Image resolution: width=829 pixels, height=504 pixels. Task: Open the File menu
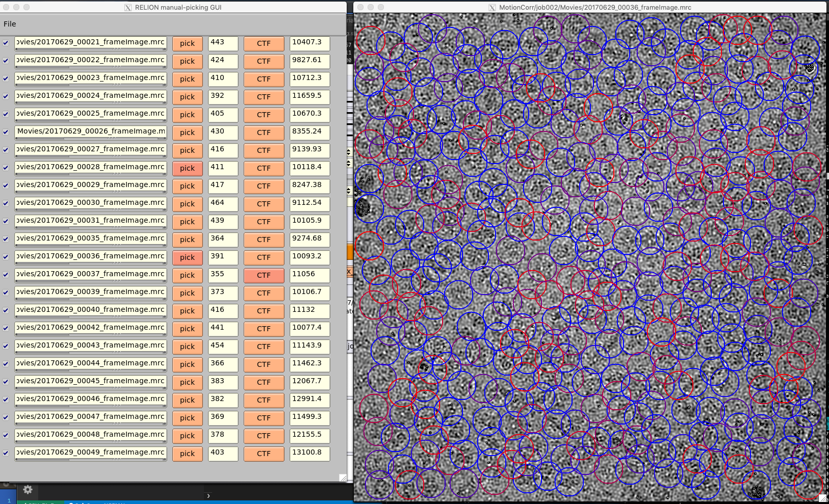tap(10, 24)
